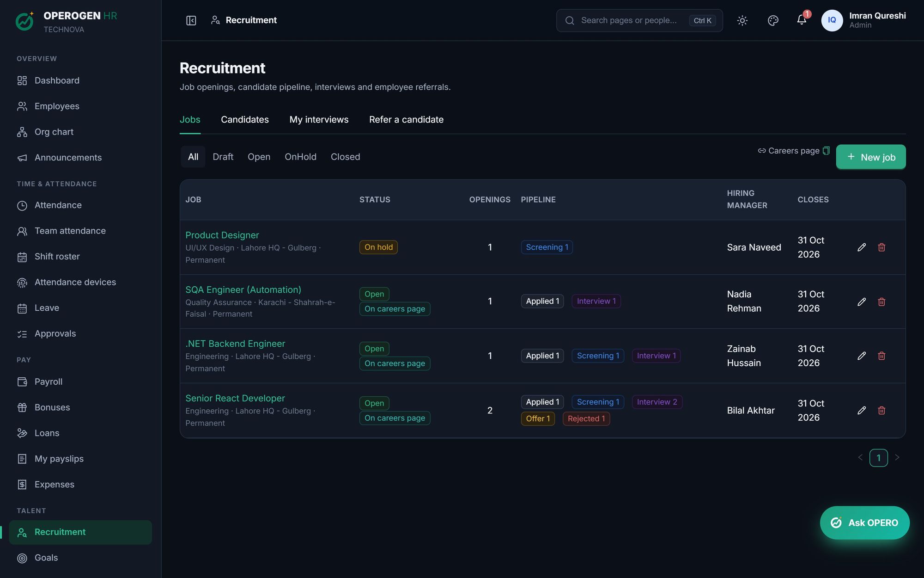Viewport: 924px width, 578px height.
Task: Click the IQ user avatar
Action: click(832, 20)
